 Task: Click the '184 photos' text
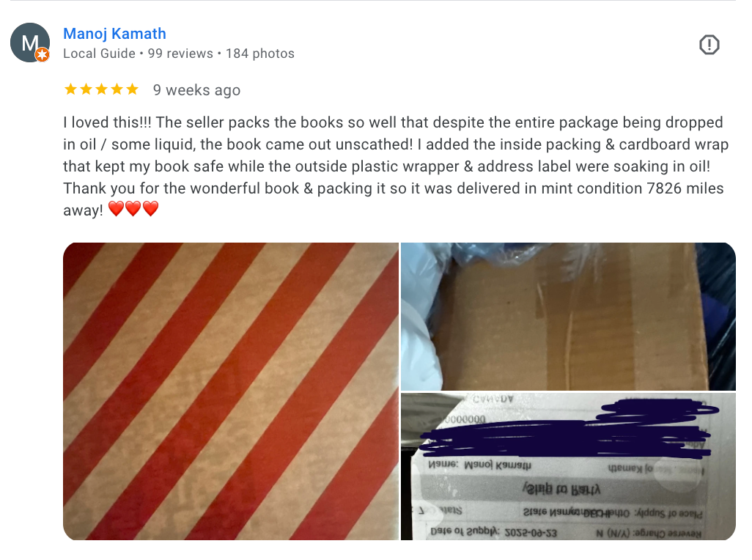[260, 54]
